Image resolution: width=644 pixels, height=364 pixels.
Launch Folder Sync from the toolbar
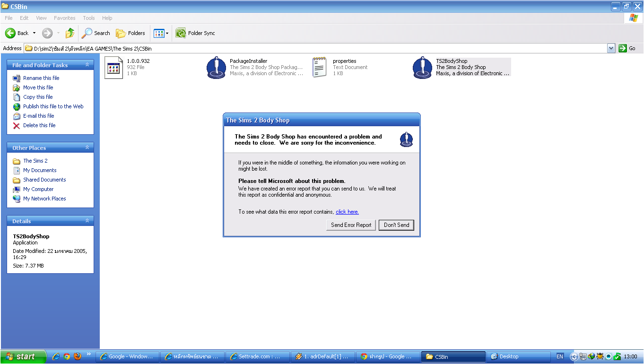pyautogui.click(x=195, y=33)
